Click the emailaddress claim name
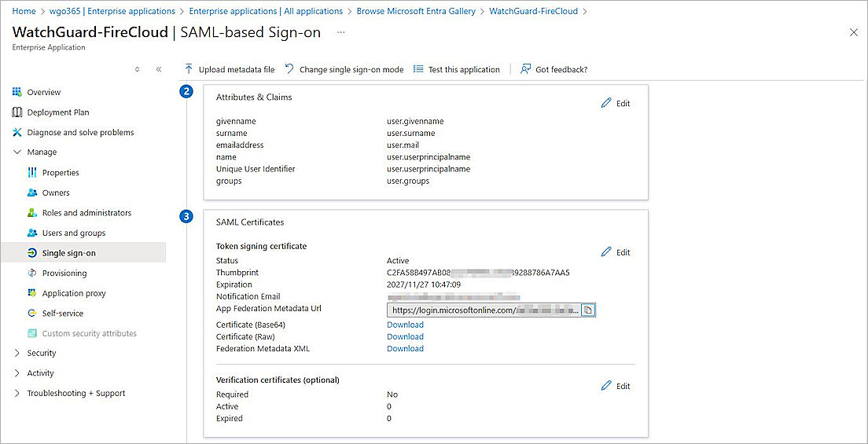This screenshot has width=868, height=444. [x=240, y=145]
